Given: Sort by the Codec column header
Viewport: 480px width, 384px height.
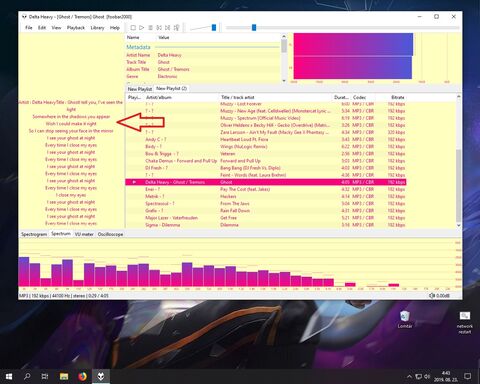Looking at the screenshot, I should pyautogui.click(x=363, y=97).
